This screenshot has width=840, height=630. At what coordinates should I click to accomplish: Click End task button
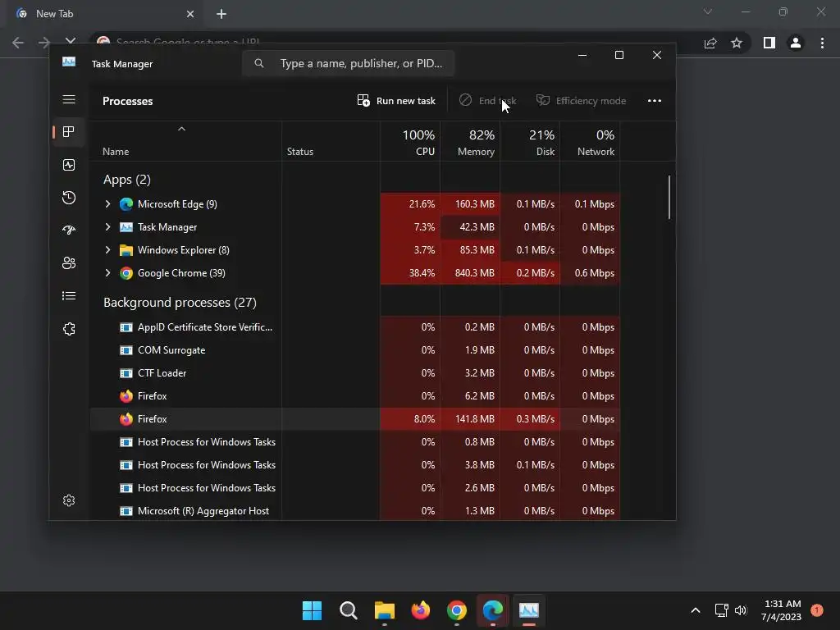click(x=488, y=101)
